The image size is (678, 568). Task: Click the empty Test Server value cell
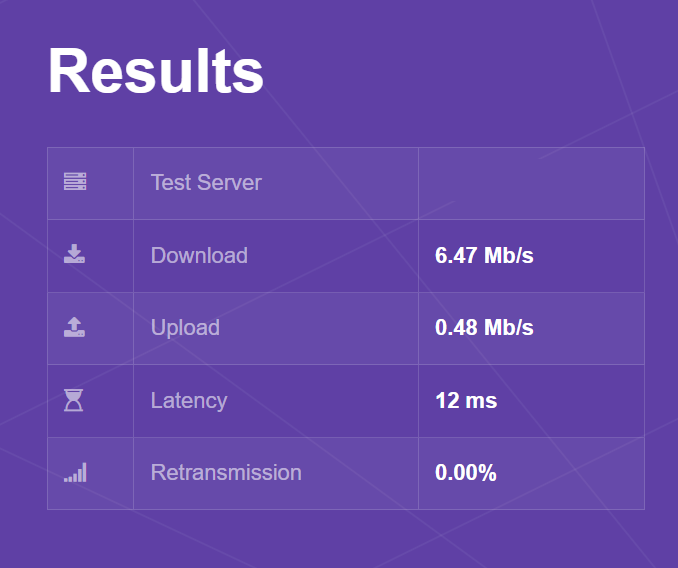point(531,183)
